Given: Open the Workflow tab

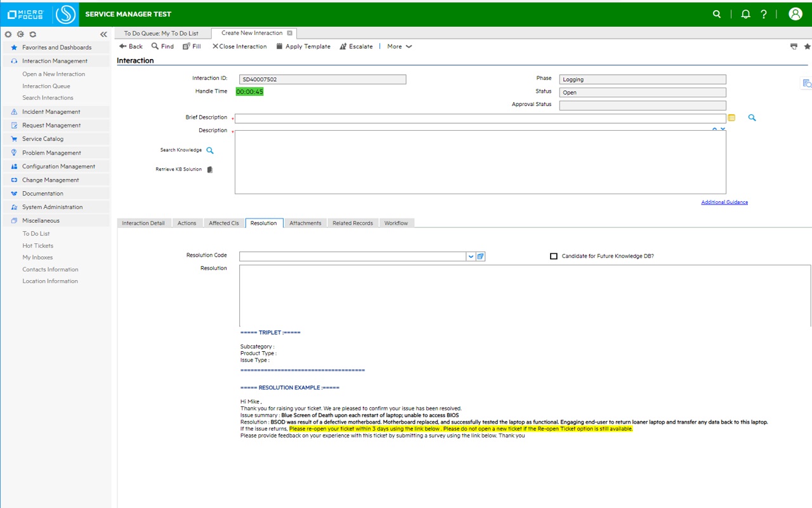Looking at the screenshot, I should (x=396, y=223).
